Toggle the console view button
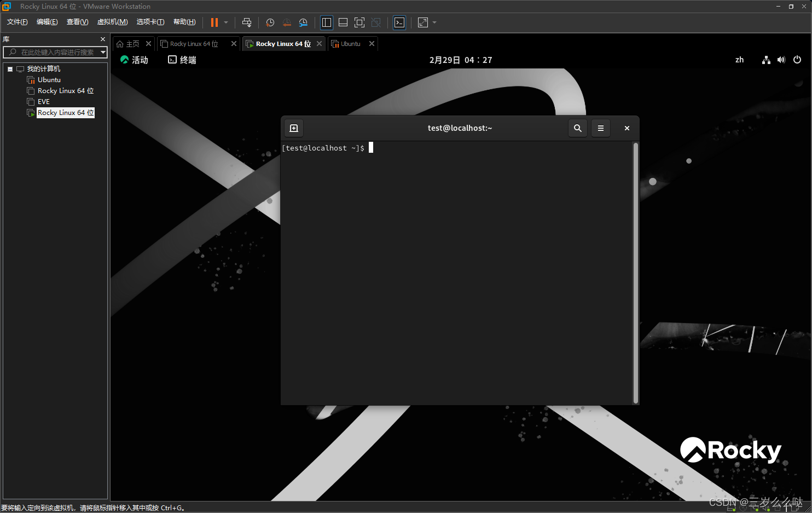 pyautogui.click(x=399, y=22)
